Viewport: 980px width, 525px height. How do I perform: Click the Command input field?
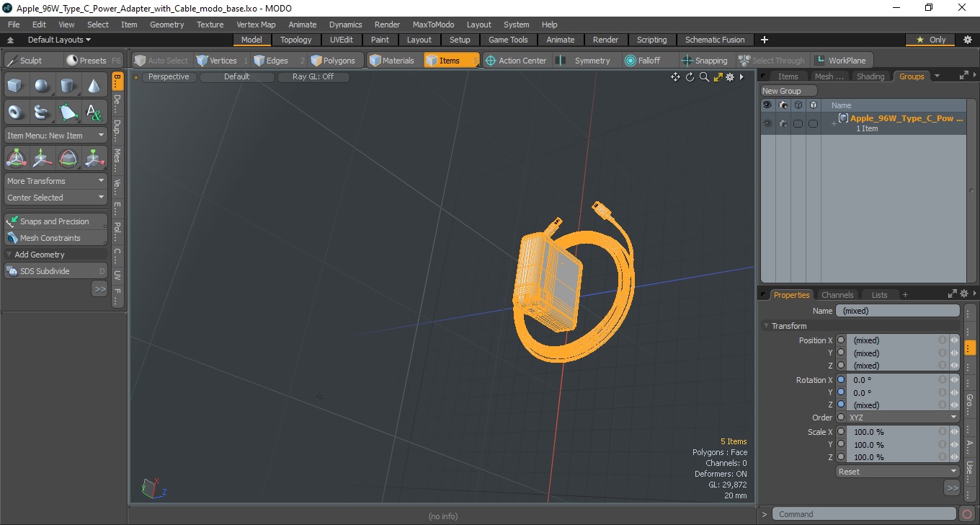coord(865,514)
